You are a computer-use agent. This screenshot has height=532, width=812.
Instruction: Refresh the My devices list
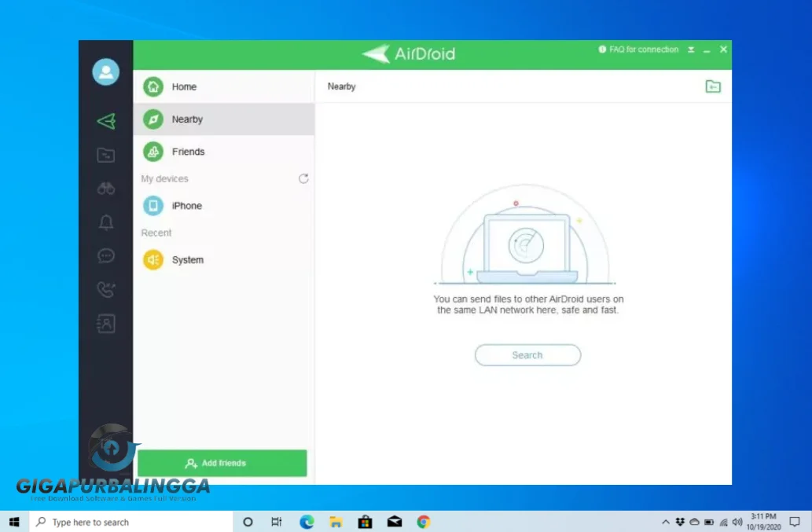tap(303, 178)
